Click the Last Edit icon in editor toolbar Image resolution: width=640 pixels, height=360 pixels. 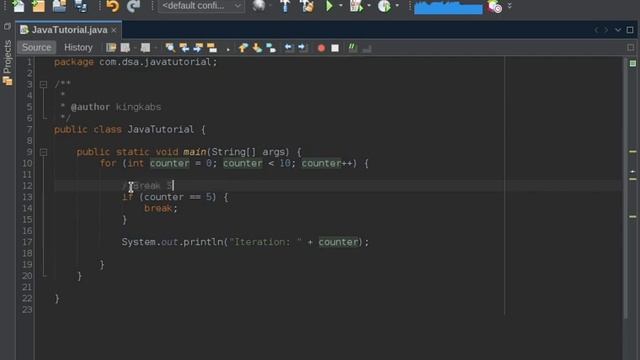(111, 48)
